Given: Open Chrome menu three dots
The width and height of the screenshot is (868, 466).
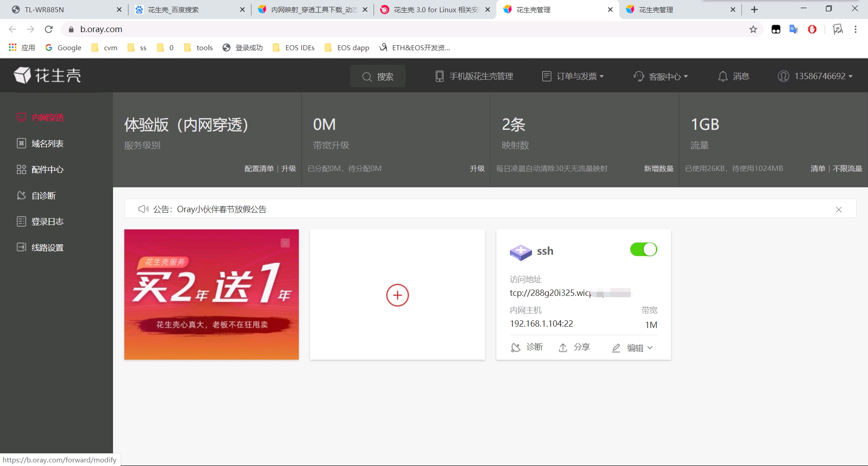Looking at the screenshot, I should click(855, 29).
